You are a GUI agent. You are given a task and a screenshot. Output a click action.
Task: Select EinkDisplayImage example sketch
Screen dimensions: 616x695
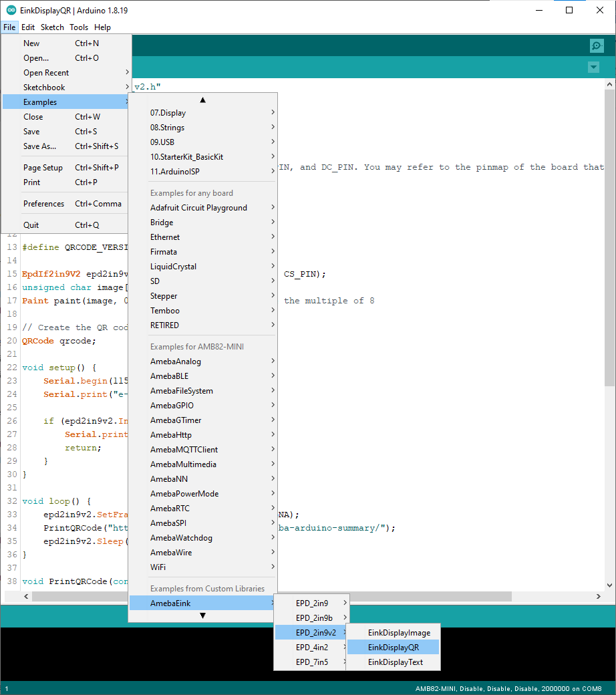[399, 632]
